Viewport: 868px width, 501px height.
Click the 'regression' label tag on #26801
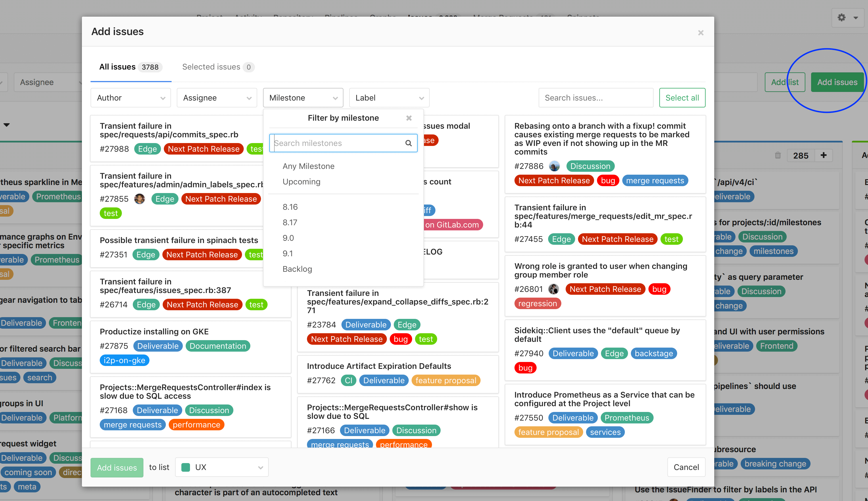pos(536,304)
